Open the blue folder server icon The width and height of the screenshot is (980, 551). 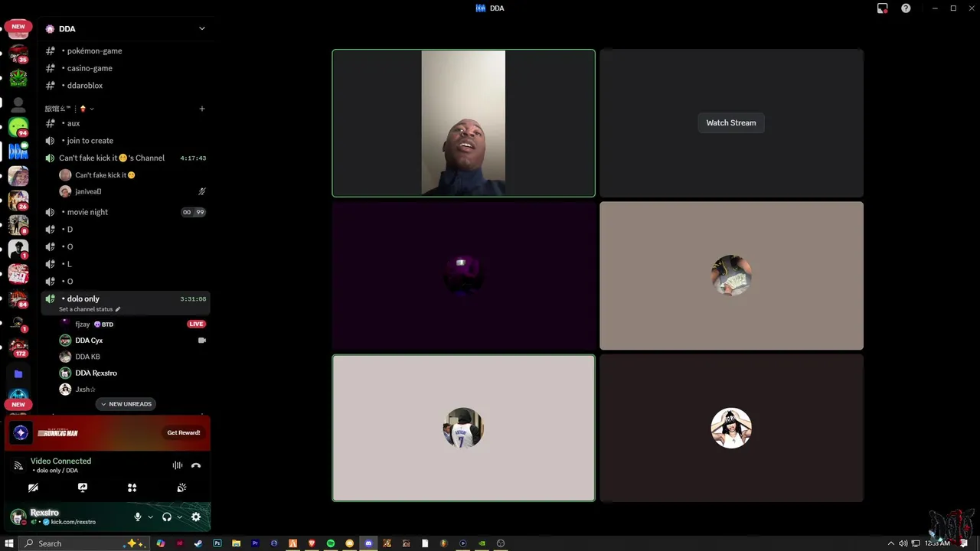[18, 374]
